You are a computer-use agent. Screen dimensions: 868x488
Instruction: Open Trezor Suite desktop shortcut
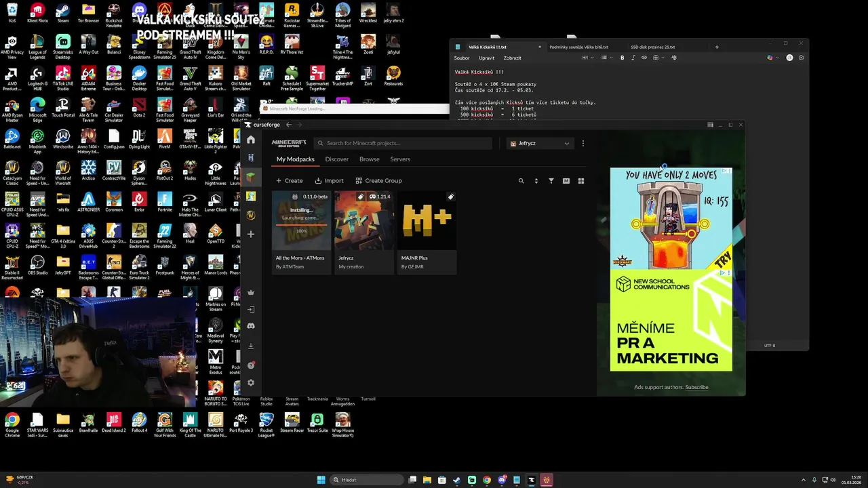[317, 424]
